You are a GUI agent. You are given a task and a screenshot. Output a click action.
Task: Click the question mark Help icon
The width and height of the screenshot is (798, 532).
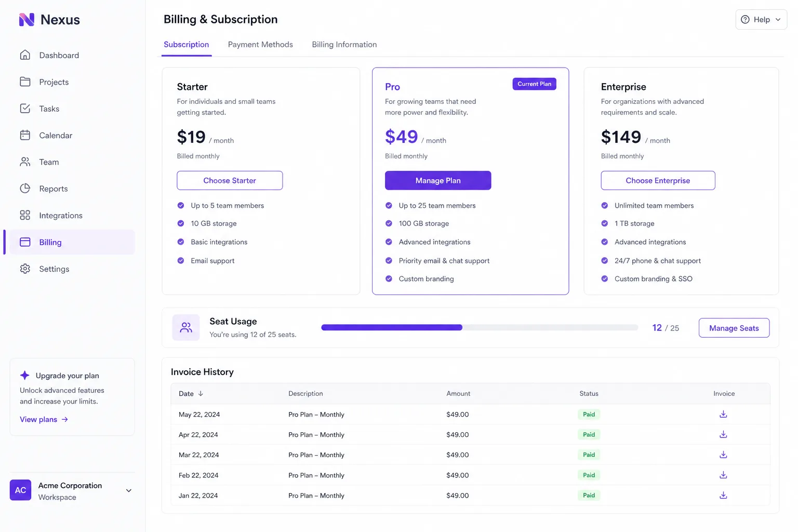point(745,20)
